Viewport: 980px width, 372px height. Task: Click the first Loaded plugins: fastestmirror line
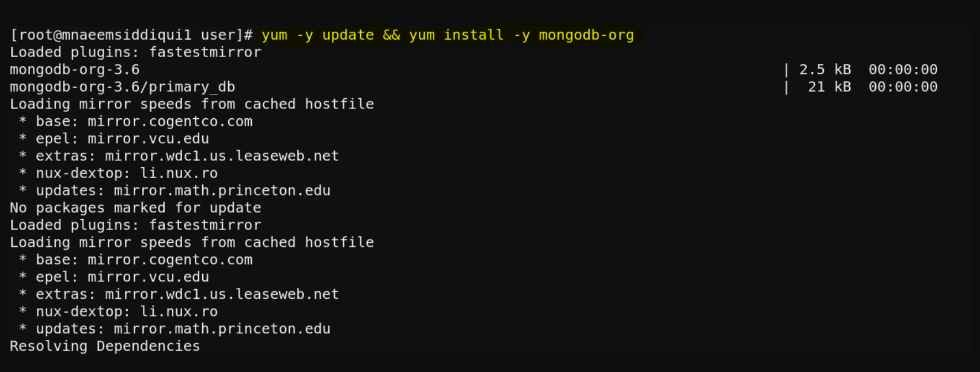[x=135, y=52]
